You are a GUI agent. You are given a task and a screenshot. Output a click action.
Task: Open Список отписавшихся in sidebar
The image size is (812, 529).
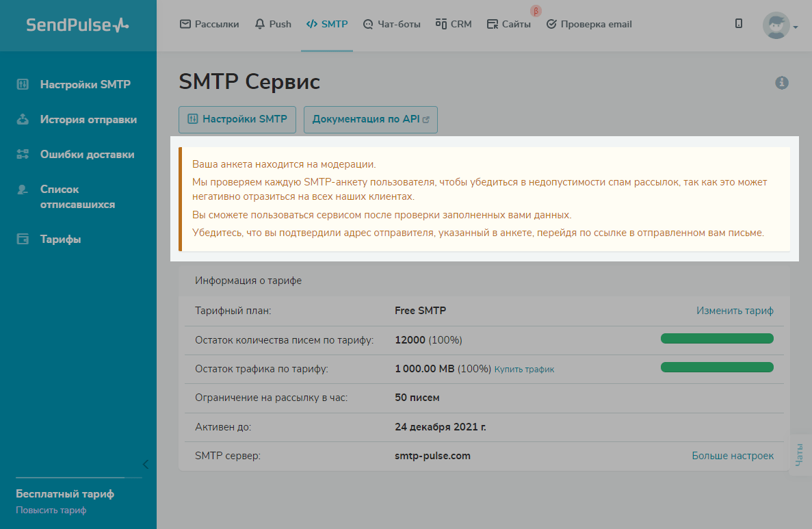coord(77,197)
